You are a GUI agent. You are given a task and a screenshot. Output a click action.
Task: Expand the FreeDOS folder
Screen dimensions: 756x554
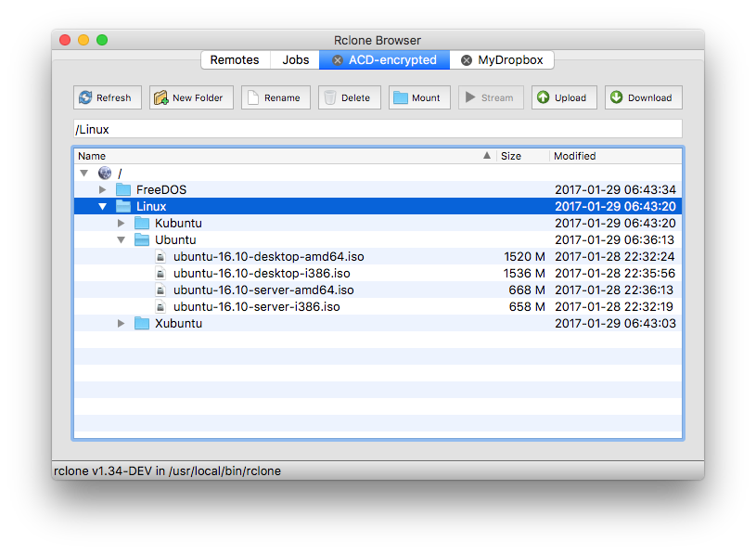pos(102,189)
